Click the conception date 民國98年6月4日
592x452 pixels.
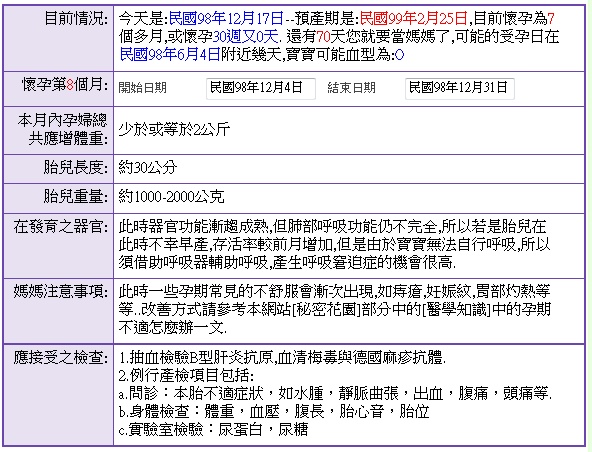click(x=170, y=55)
